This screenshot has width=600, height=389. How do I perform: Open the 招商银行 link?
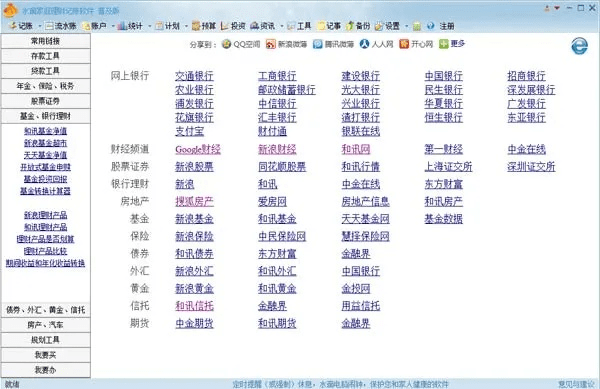527,76
